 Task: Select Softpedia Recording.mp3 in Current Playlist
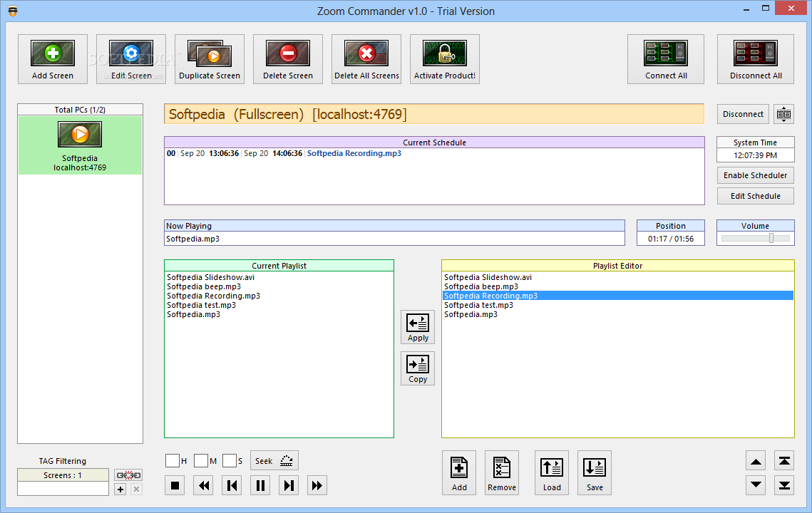pyautogui.click(x=213, y=296)
